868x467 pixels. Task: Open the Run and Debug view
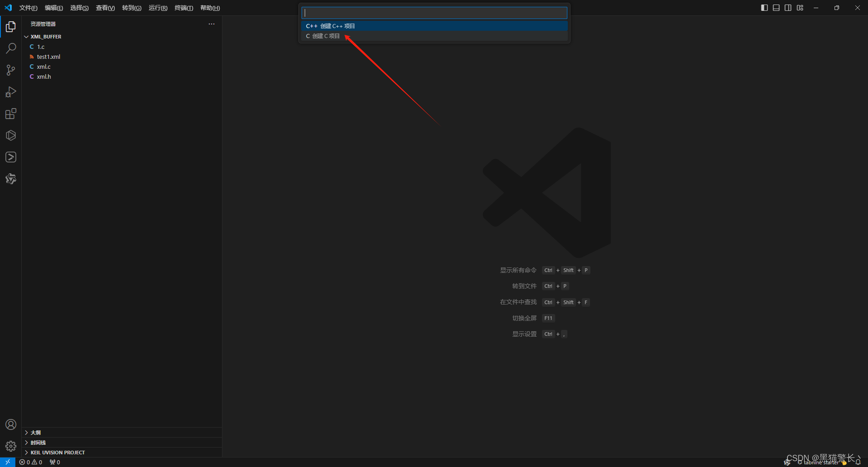[x=11, y=92]
